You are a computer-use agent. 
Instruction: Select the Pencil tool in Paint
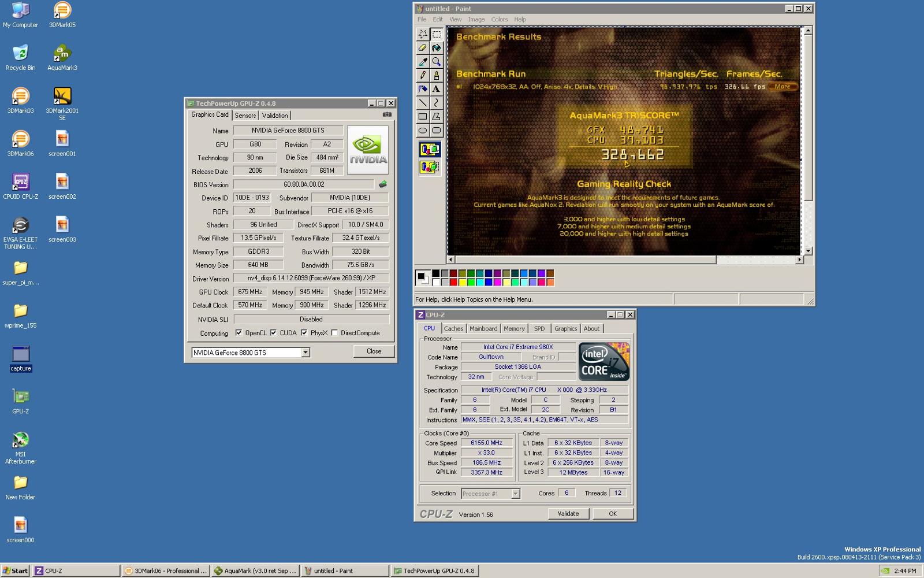click(423, 75)
